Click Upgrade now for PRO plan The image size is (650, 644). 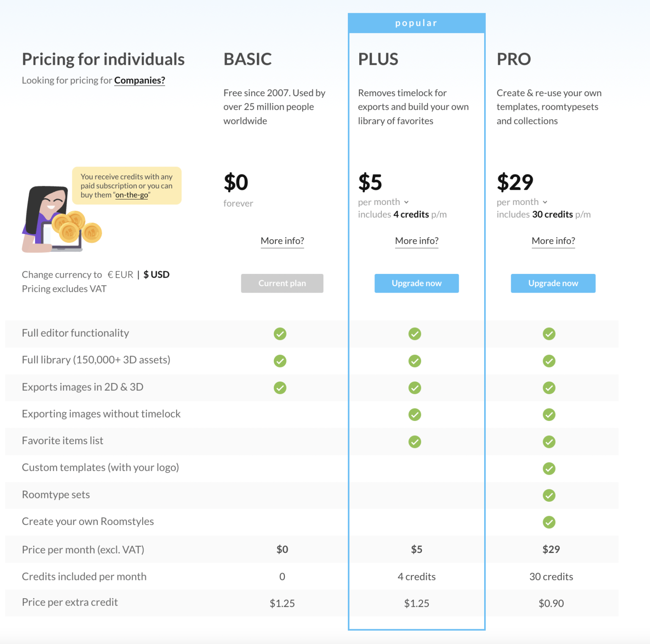[x=553, y=283]
